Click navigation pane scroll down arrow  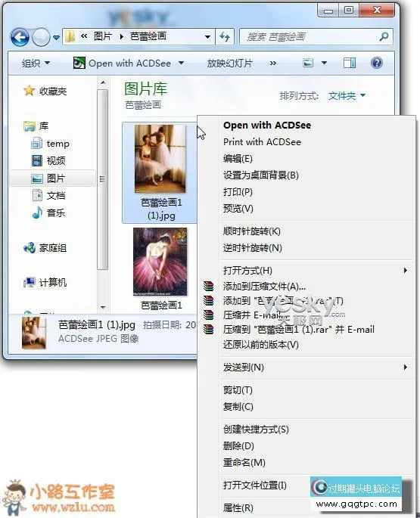tap(103, 308)
